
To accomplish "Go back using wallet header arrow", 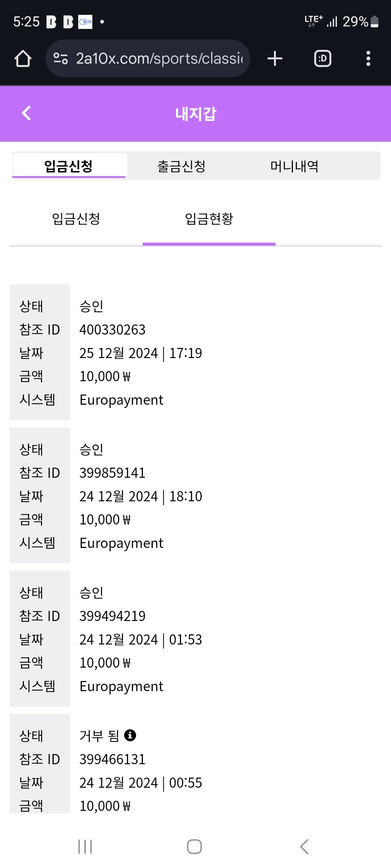I will [26, 113].
